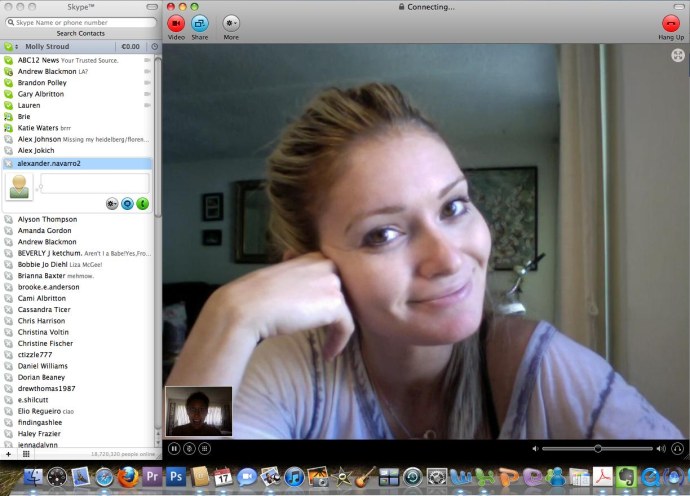Image resolution: width=690 pixels, height=496 pixels.
Task: Click the blue Share screen icon
Action: [200, 23]
